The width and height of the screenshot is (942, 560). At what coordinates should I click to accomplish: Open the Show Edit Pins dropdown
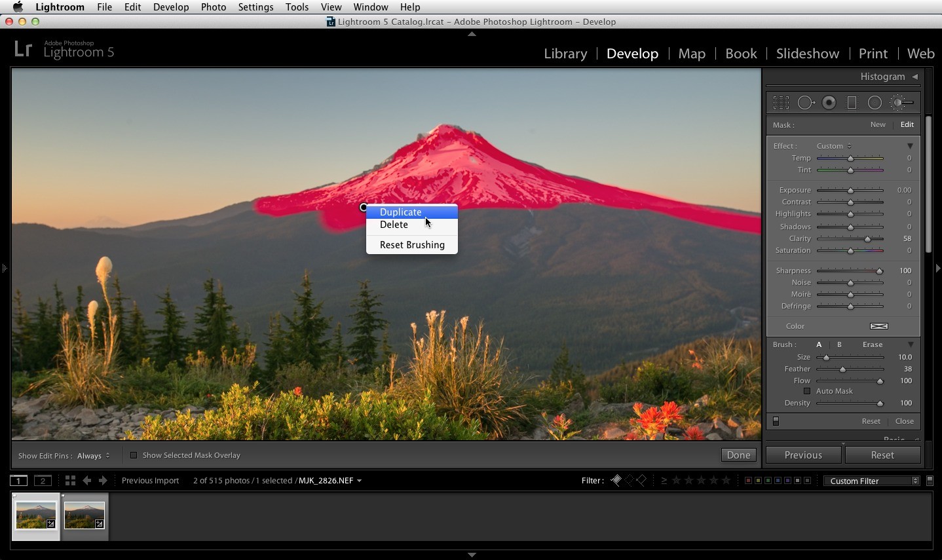[x=94, y=456]
